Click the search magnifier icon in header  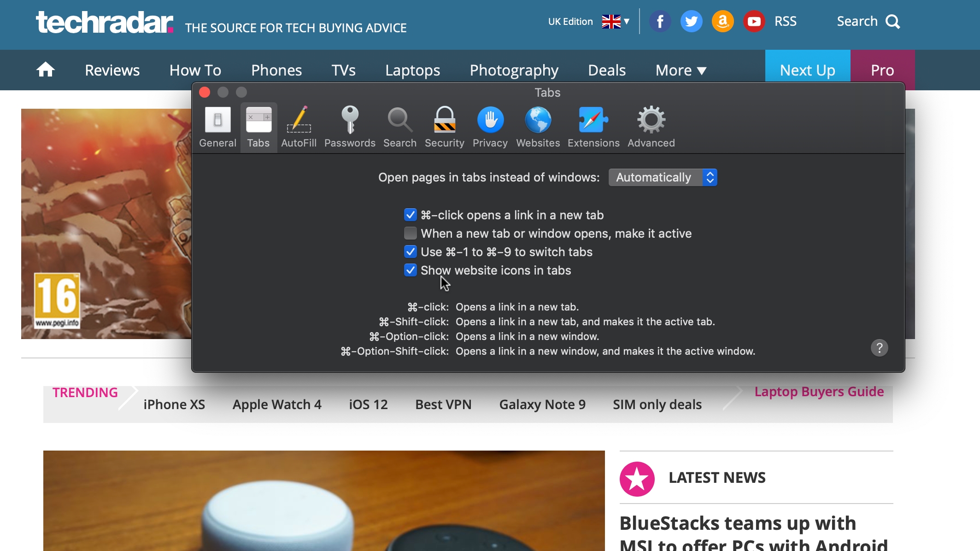(x=892, y=22)
